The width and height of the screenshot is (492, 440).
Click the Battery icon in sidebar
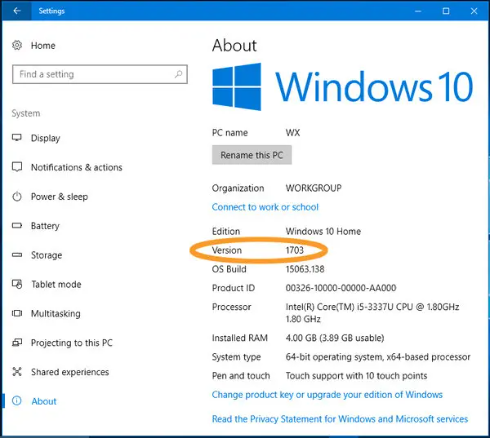click(17, 226)
